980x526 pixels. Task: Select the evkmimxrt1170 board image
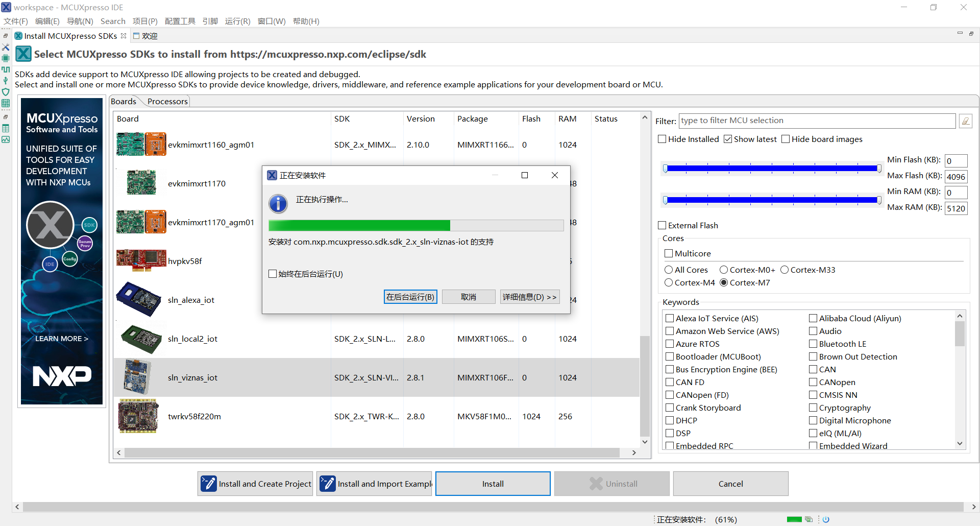point(141,183)
